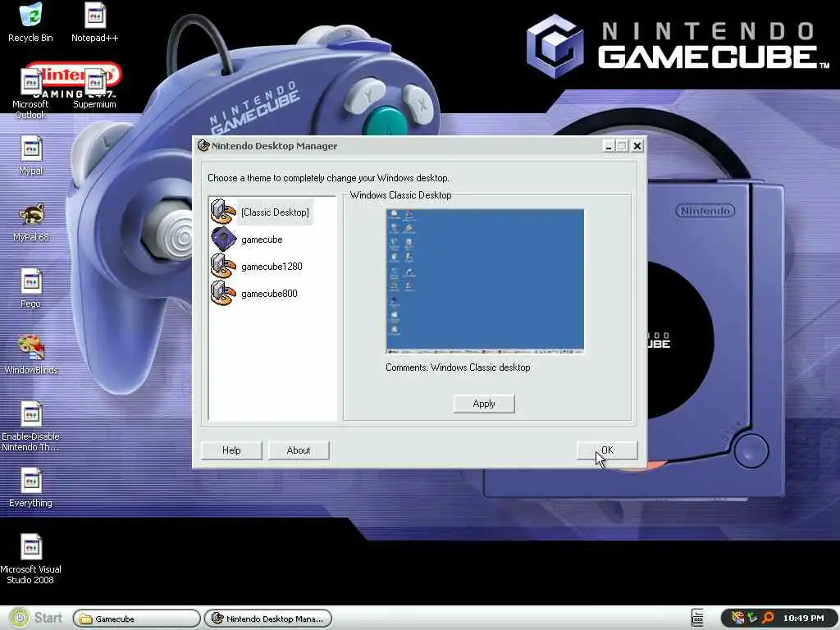840x630 pixels.
Task: Close the Nintendo Desktop Manager window
Action: [x=637, y=146]
